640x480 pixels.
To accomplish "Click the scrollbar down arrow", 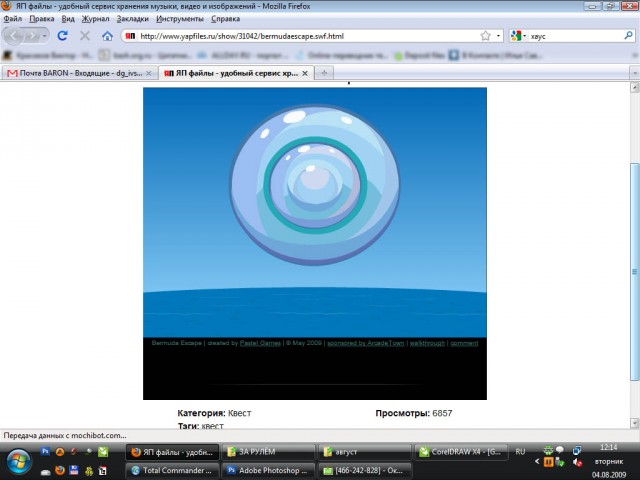I will (x=635, y=423).
